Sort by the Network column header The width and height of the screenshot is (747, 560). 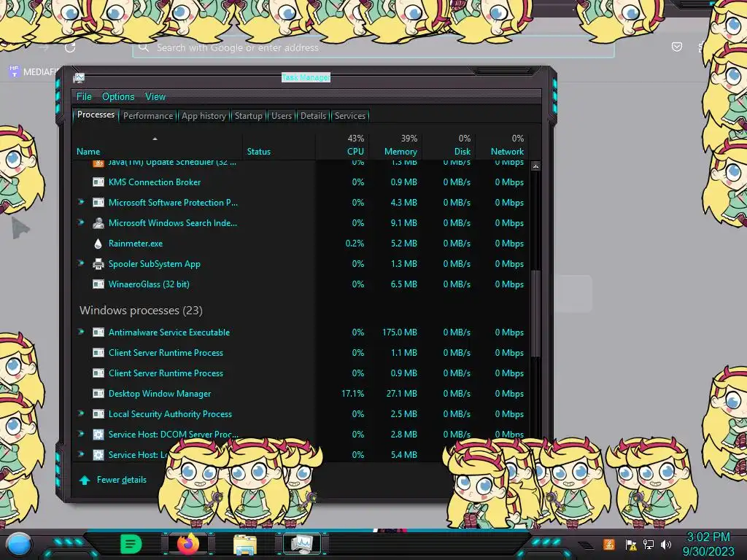(503, 145)
